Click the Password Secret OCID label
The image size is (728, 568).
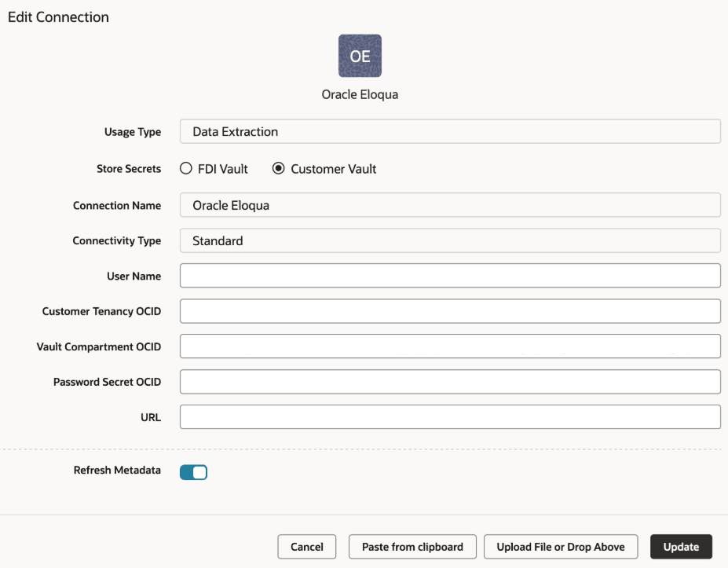(x=107, y=382)
